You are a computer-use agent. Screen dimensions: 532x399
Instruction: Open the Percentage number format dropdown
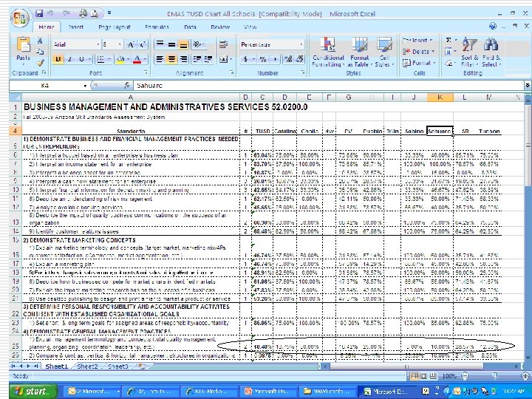click(x=301, y=44)
